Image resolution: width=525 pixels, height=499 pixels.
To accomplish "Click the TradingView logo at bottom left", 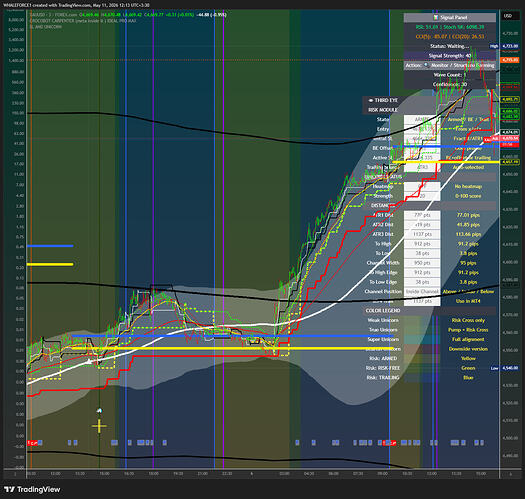I will click(x=32, y=489).
